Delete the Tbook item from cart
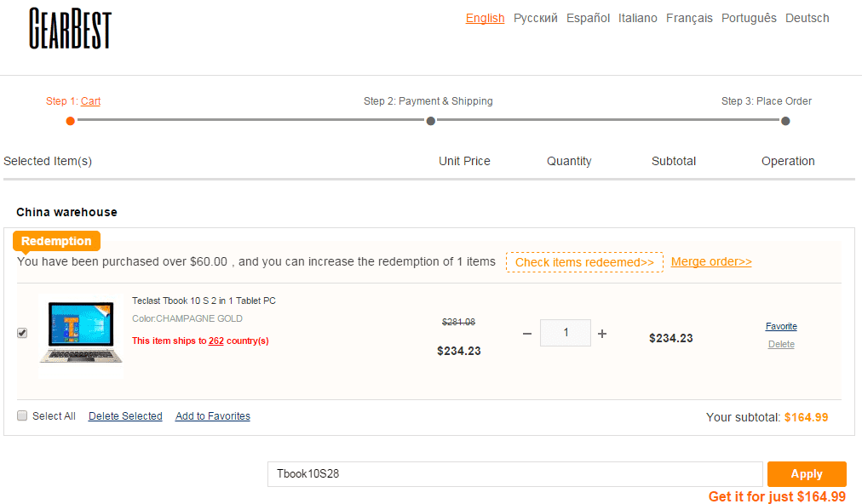Viewport: 862px width, 504px height. [781, 345]
